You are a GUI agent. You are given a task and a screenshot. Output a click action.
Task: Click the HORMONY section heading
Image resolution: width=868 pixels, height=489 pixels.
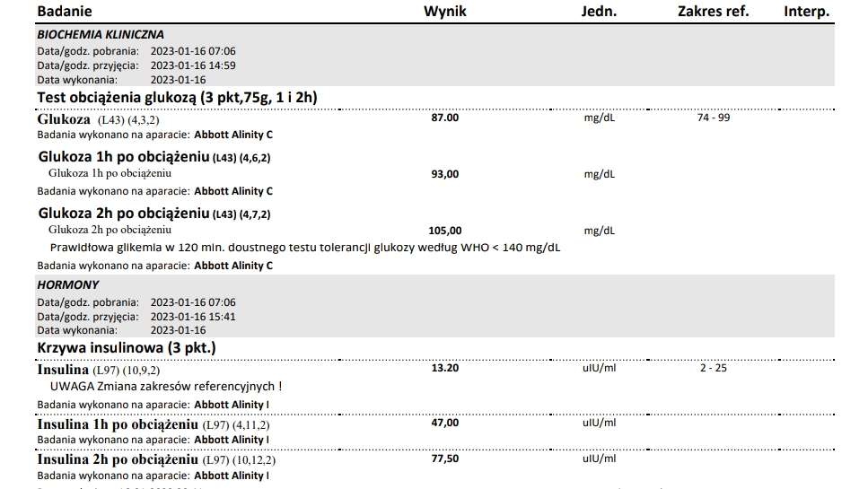pos(68,284)
